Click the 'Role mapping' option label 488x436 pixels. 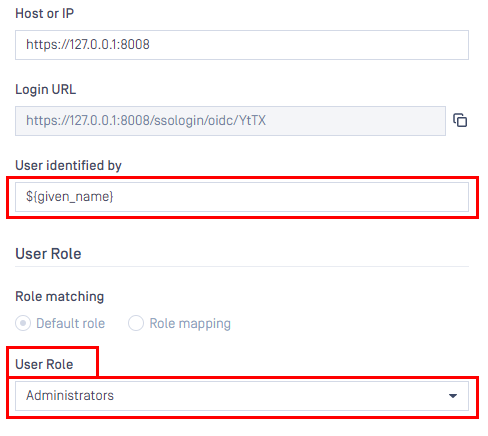pos(190,323)
